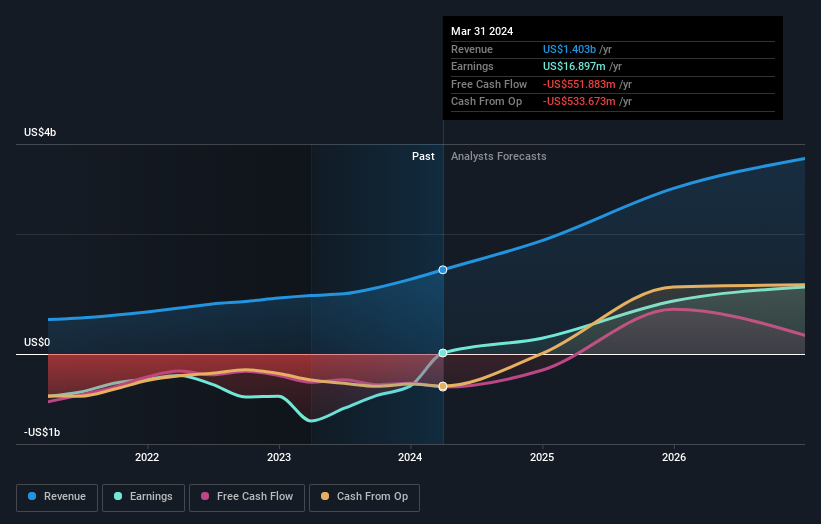This screenshot has width=821, height=524.
Task: Click the Cash From Op row label in tooltip
Action: 486,102
